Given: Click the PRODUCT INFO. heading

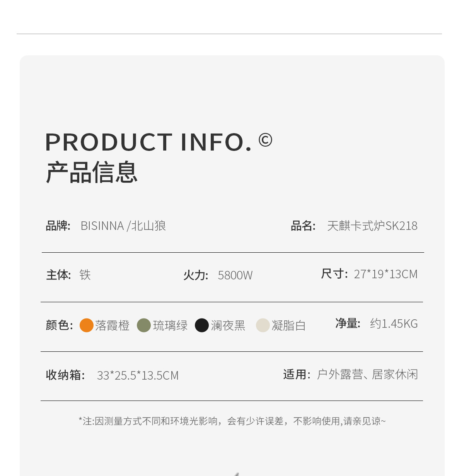Looking at the screenshot, I should (x=148, y=142).
